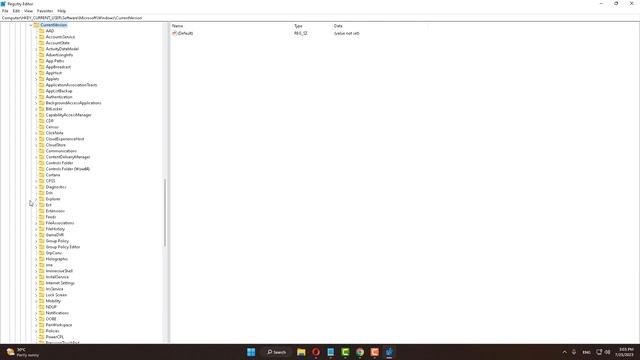The height and width of the screenshot is (360, 640).
Task: Select the AdvertisingInfo key
Action: click(59, 55)
